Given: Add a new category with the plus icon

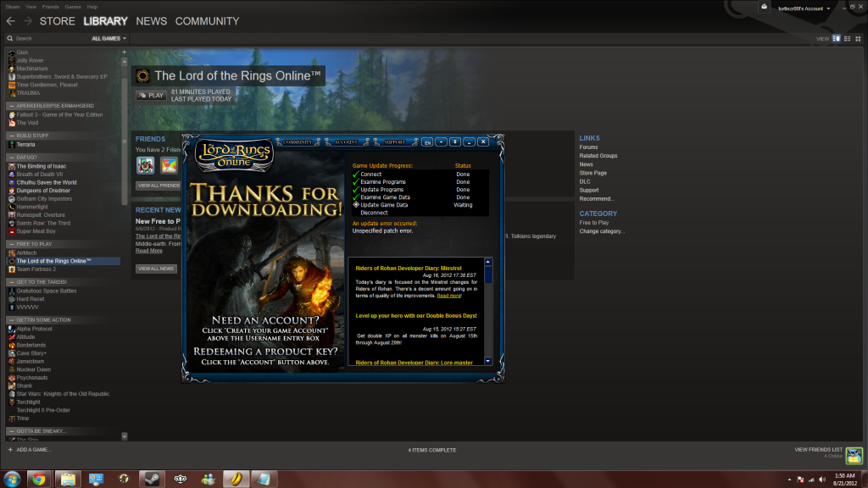Looking at the screenshot, I should coord(124,52).
